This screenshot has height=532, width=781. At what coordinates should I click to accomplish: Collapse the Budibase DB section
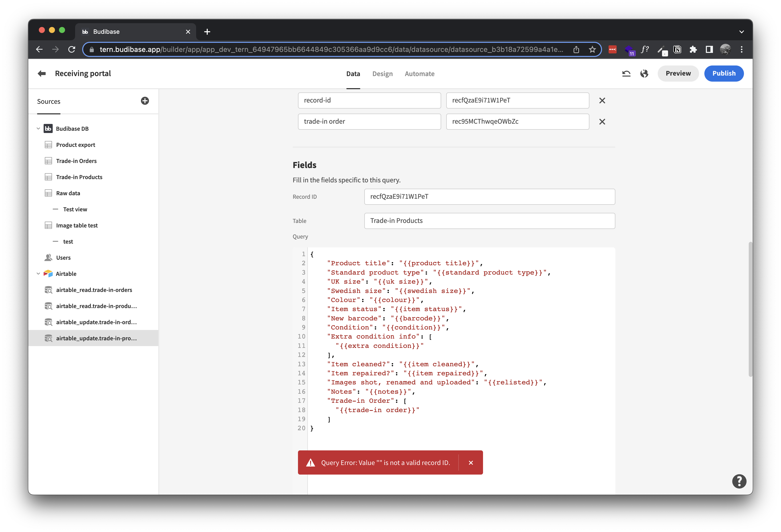[x=38, y=128]
